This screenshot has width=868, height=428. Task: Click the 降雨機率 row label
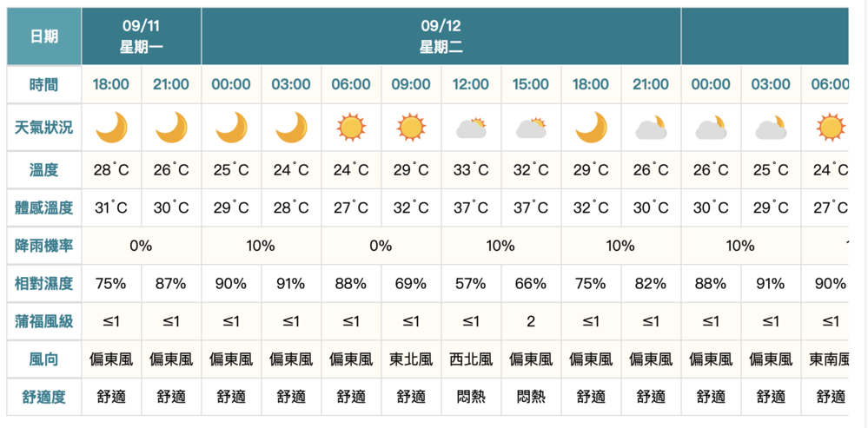point(44,246)
